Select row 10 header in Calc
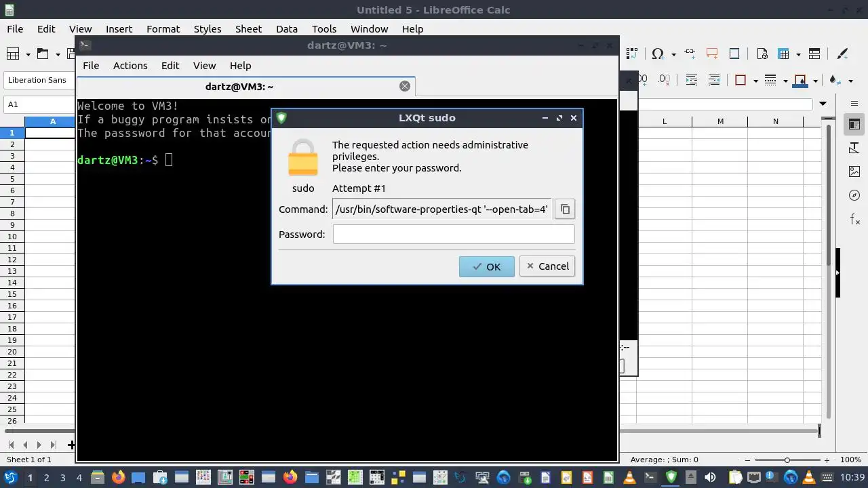 tap(12, 237)
